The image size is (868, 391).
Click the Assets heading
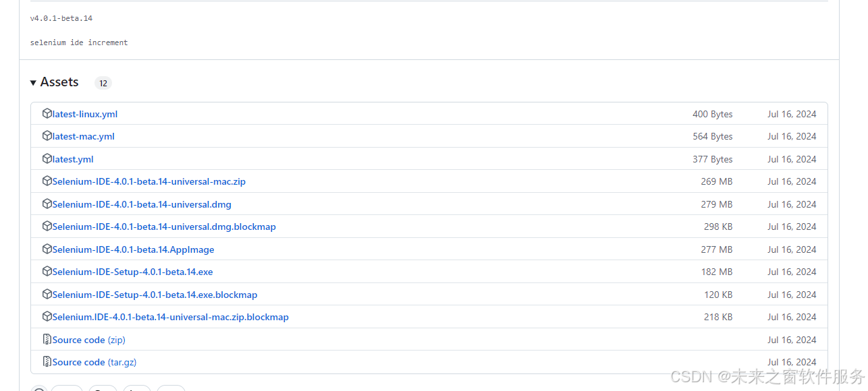pyautogui.click(x=59, y=82)
